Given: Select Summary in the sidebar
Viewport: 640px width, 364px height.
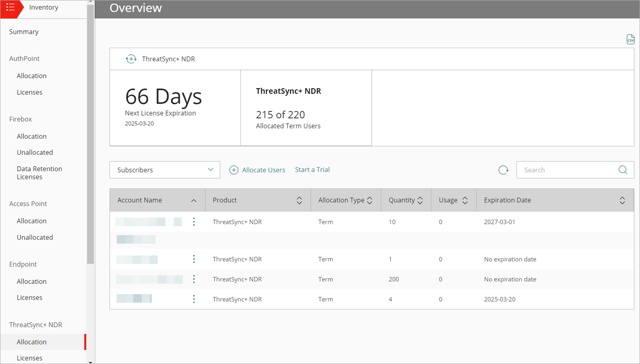Looking at the screenshot, I should point(23,32).
